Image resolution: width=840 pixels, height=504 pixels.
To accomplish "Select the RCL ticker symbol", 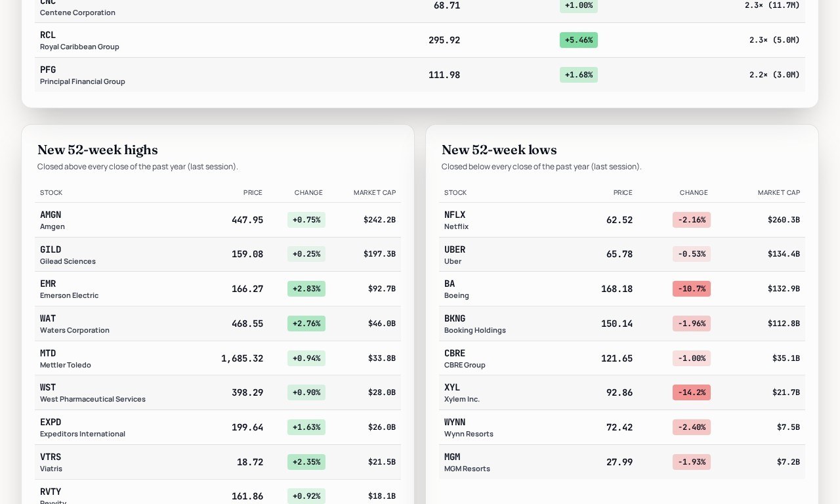I will point(48,35).
